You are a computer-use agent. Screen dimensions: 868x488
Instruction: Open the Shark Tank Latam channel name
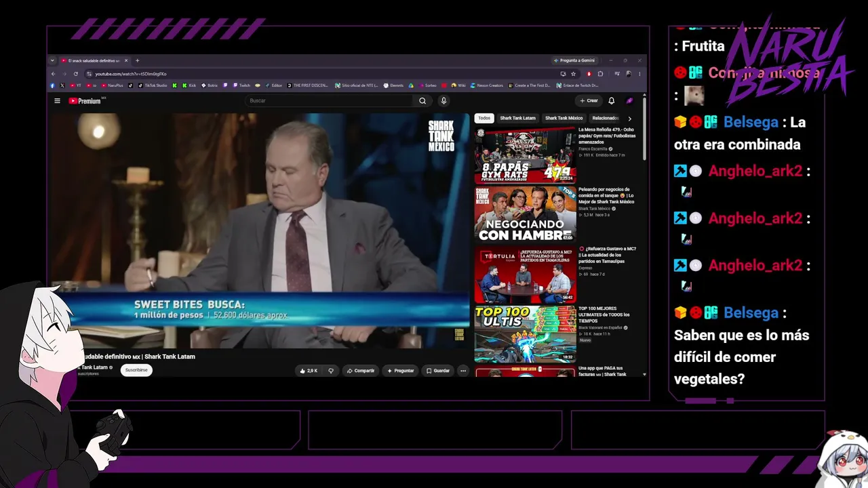[x=93, y=367]
